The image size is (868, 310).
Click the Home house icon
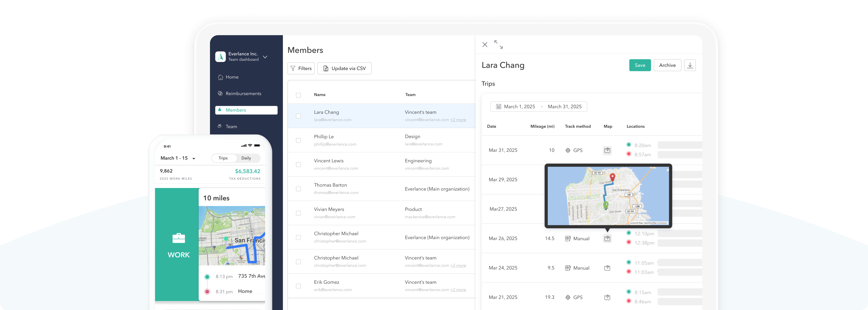tap(220, 77)
